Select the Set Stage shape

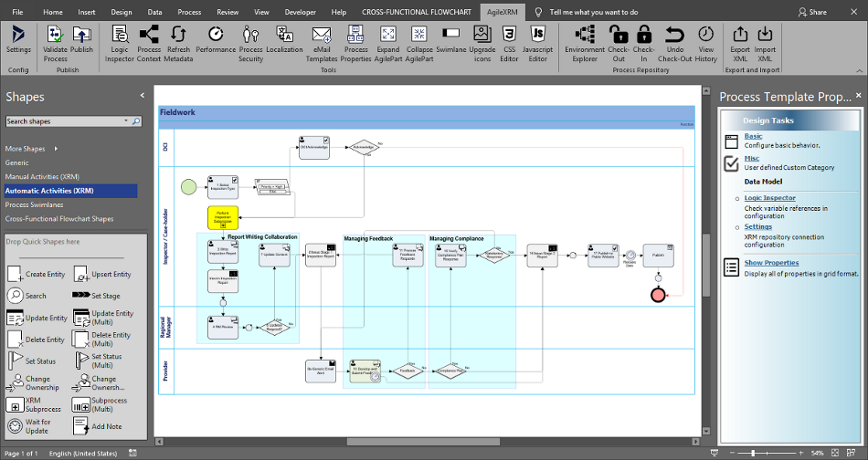point(96,296)
